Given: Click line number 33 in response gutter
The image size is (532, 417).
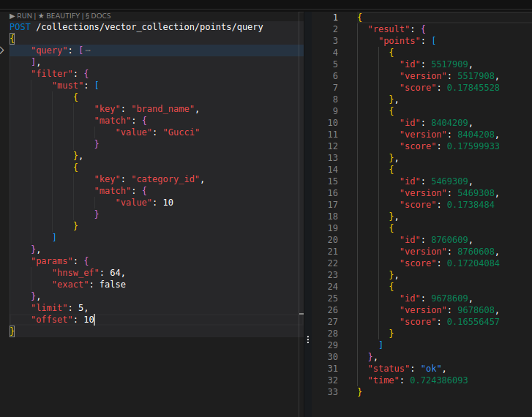Looking at the screenshot, I should click(x=333, y=391).
